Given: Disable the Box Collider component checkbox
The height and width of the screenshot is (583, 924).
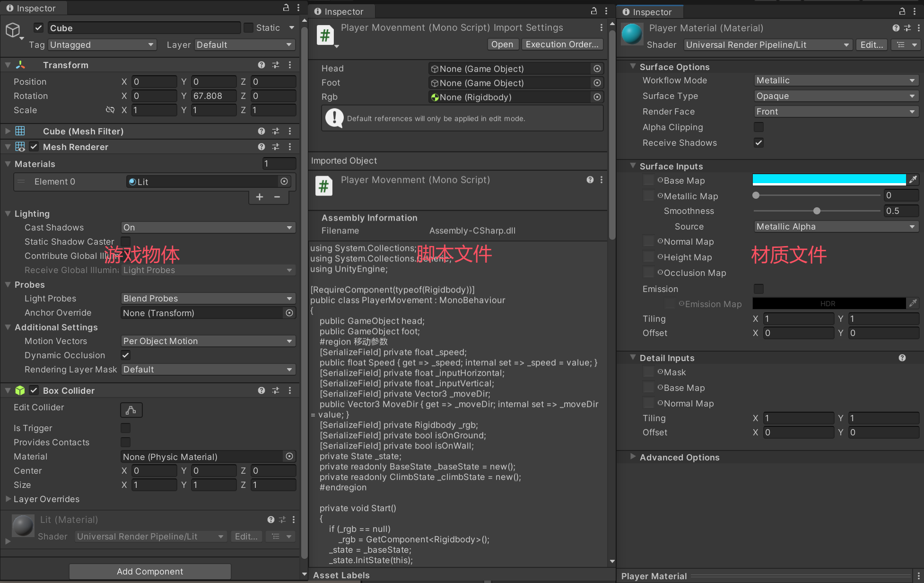Looking at the screenshot, I should [34, 390].
